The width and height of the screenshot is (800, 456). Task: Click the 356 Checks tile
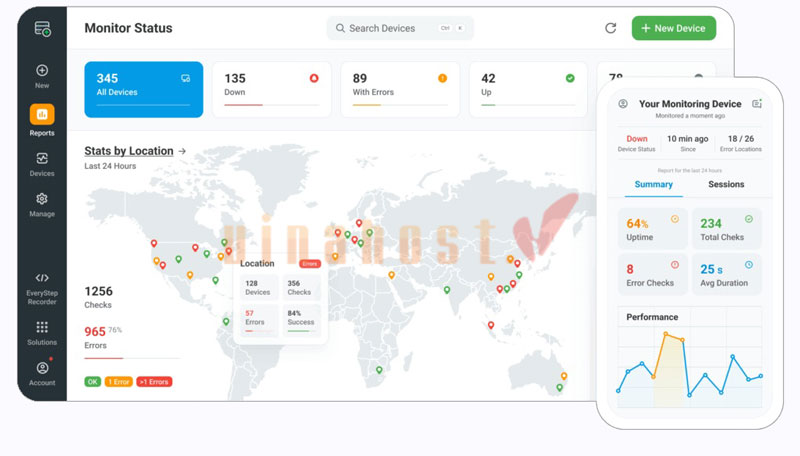click(302, 288)
